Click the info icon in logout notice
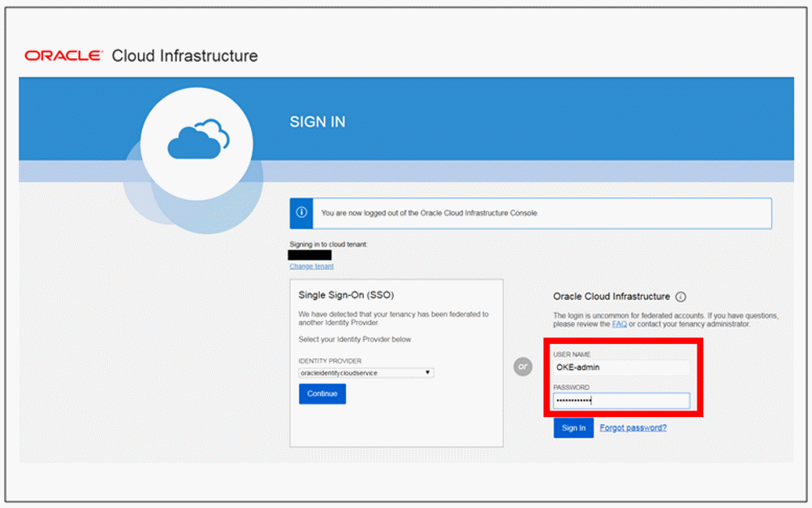The image size is (812, 508). tap(301, 212)
